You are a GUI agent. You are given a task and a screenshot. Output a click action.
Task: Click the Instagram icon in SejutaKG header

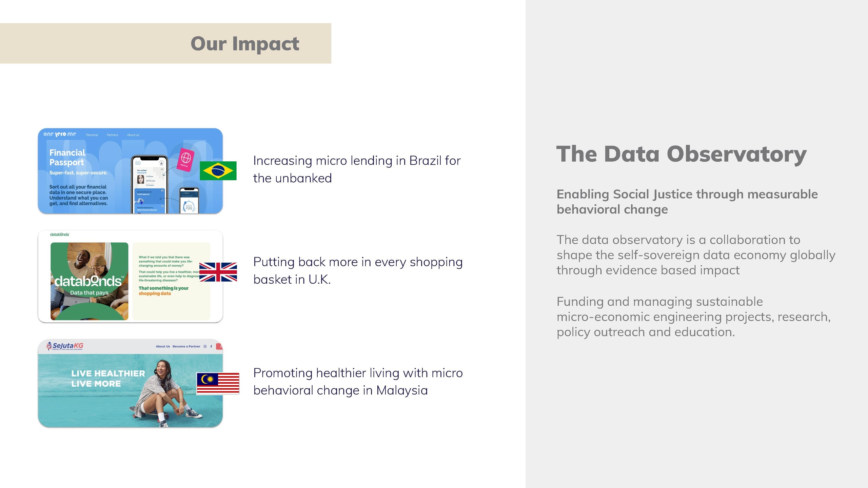pyautogui.click(x=205, y=346)
